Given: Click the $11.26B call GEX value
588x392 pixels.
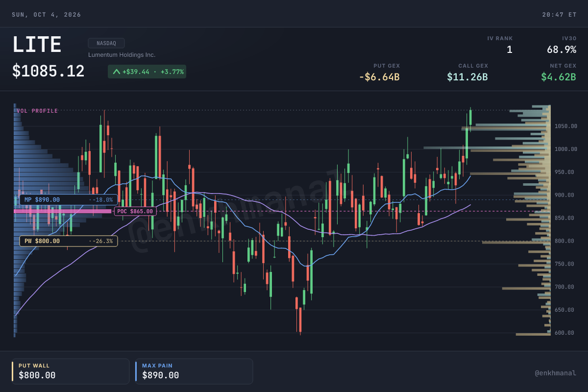Looking at the screenshot, I should pos(467,77).
